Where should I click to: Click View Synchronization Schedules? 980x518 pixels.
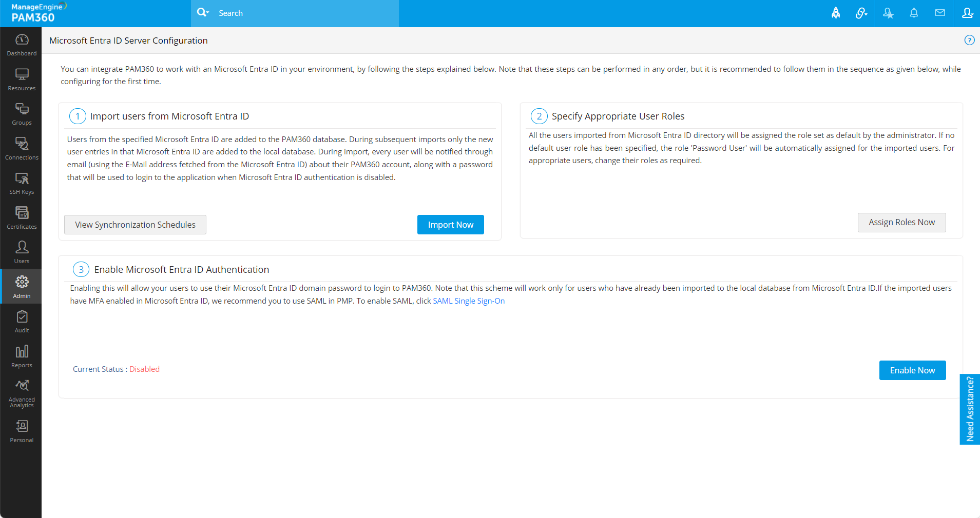(135, 225)
